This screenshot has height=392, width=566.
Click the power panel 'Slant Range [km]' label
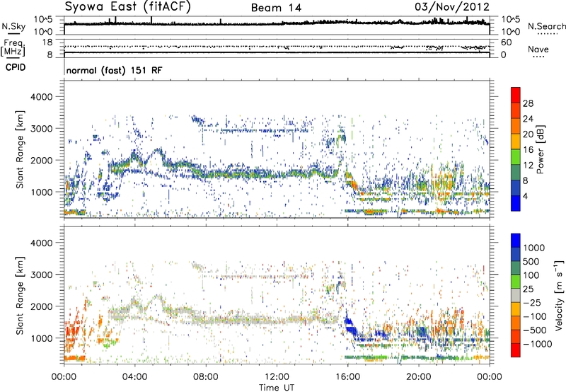pyautogui.click(x=20, y=149)
